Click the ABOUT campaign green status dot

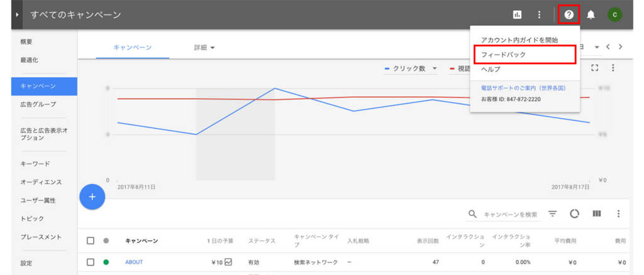(106, 262)
